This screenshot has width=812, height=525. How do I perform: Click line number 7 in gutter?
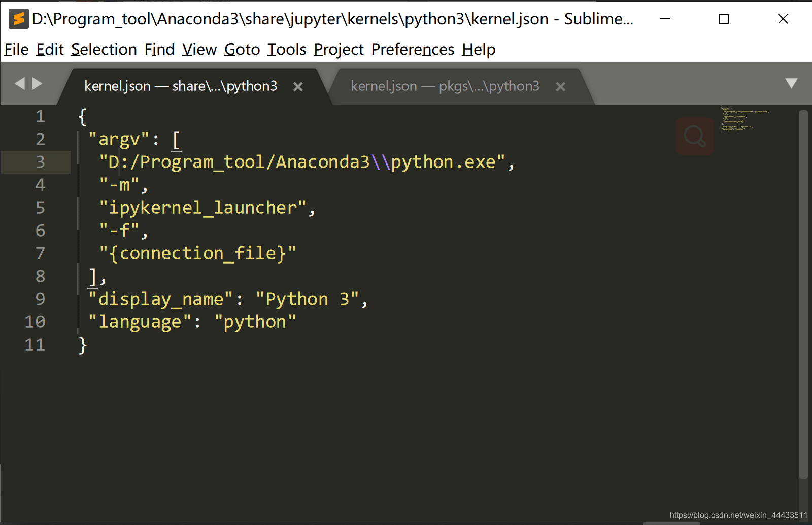(40, 253)
